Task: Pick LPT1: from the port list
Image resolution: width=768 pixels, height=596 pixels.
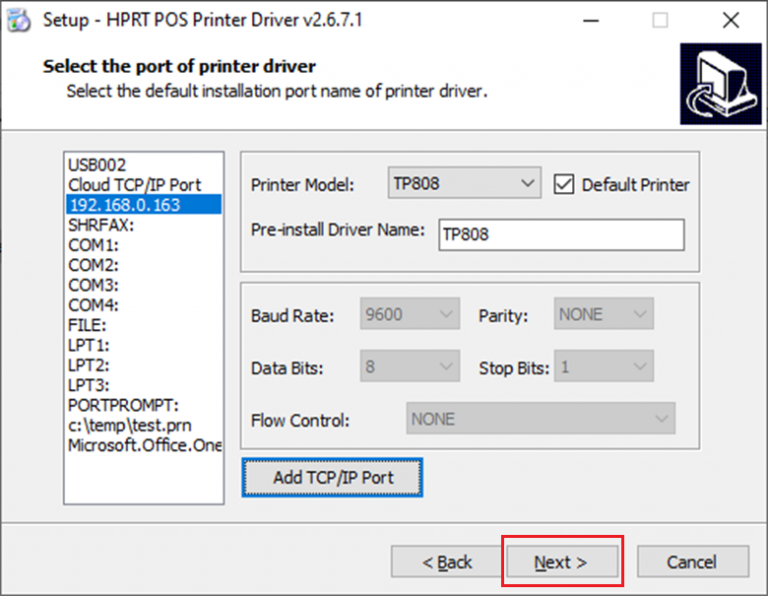Action: pos(89,345)
